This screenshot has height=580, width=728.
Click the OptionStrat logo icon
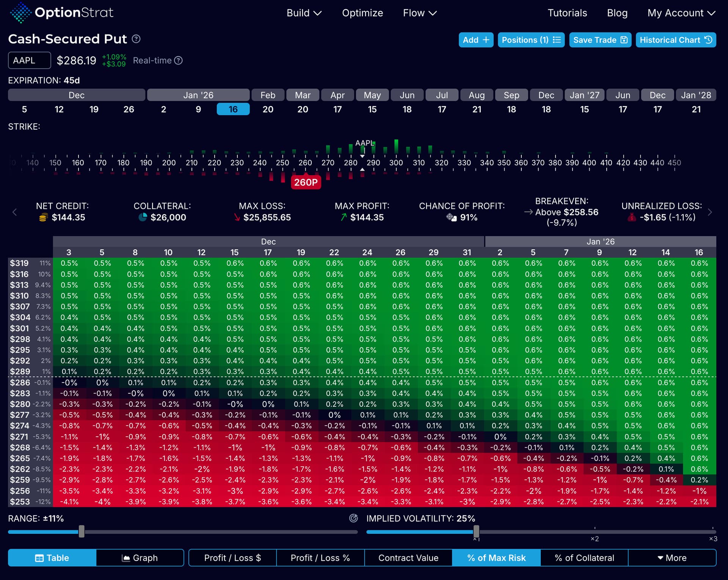[x=20, y=13]
